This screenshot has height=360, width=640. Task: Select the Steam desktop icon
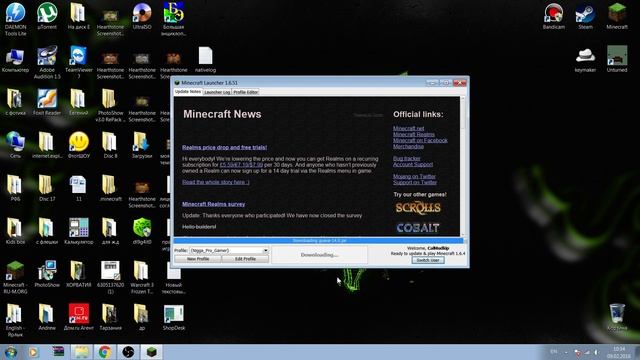(x=585, y=16)
